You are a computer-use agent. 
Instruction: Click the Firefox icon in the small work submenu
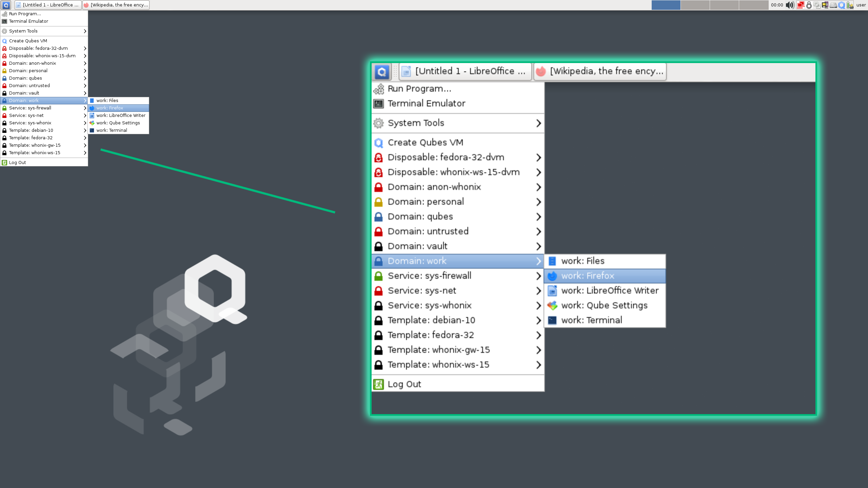click(x=92, y=108)
